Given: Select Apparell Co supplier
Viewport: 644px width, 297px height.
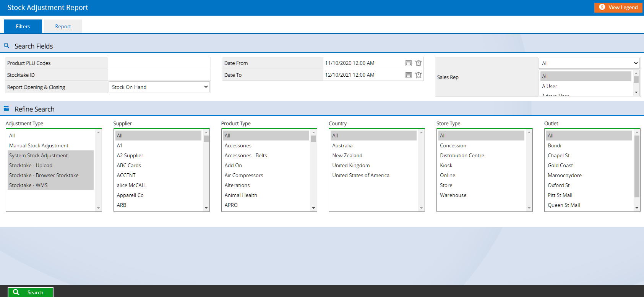Looking at the screenshot, I should coord(158,195).
